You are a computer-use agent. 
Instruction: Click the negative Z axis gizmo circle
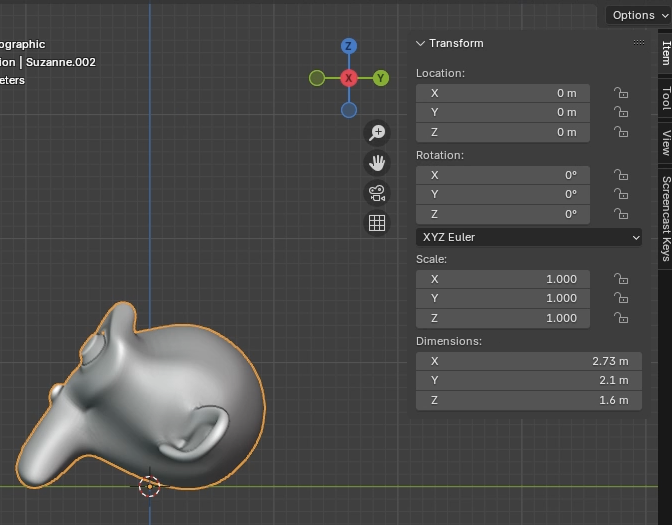[349, 110]
